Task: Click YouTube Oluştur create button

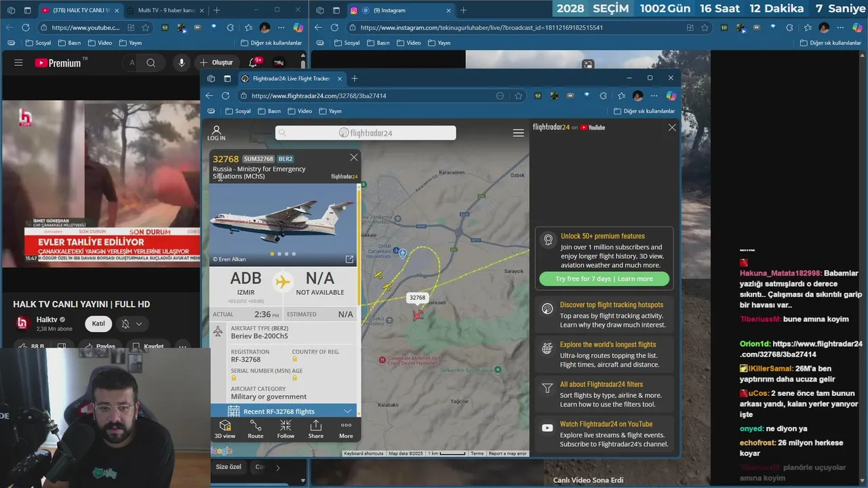Action: pyautogui.click(x=216, y=62)
